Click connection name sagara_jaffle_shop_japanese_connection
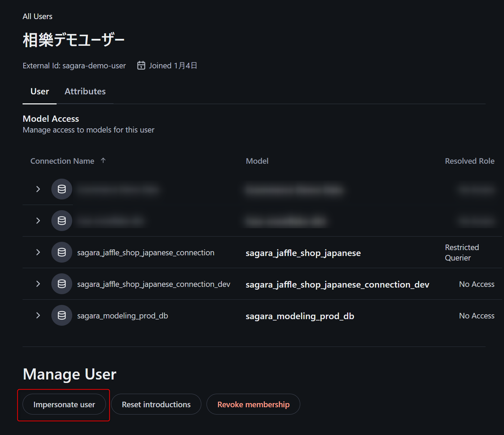504x435 pixels. 146,253
